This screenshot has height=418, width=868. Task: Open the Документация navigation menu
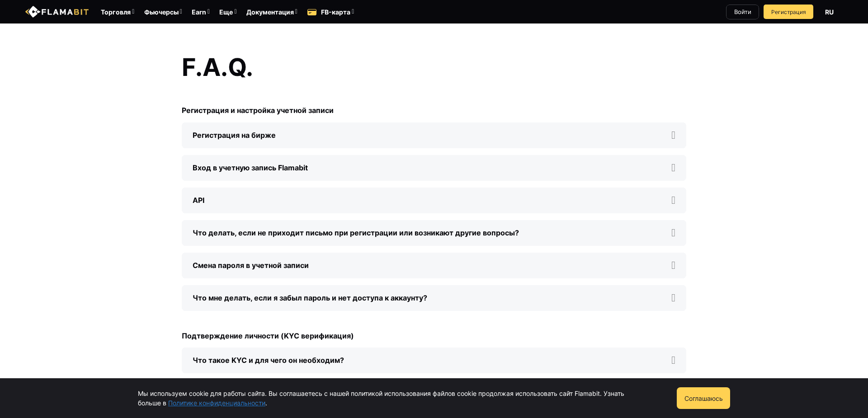(x=271, y=12)
